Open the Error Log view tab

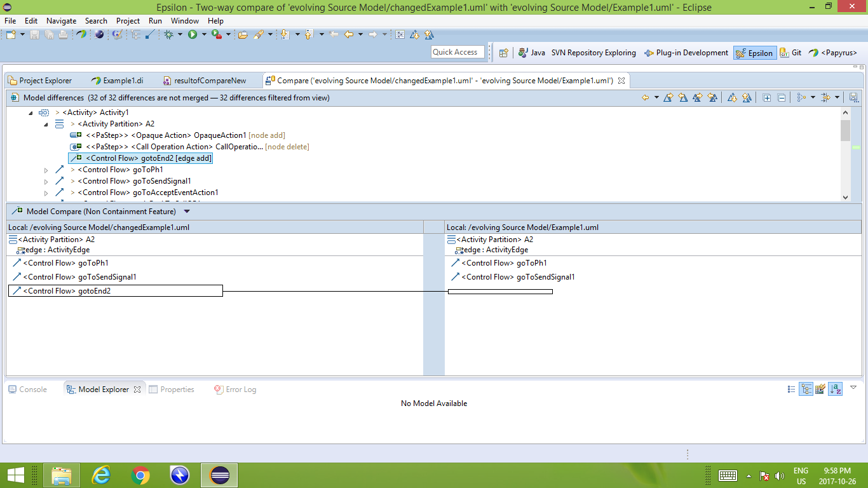(235, 390)
